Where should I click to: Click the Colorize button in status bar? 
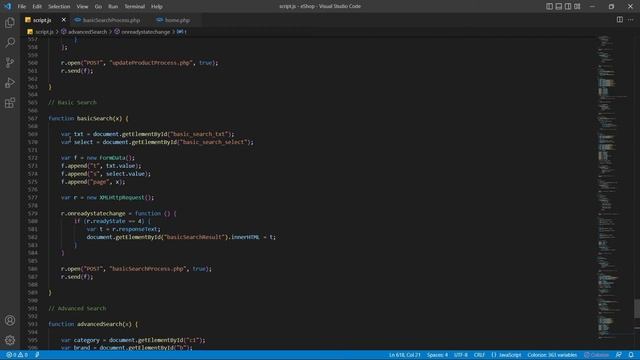click(x=596, y=355)
